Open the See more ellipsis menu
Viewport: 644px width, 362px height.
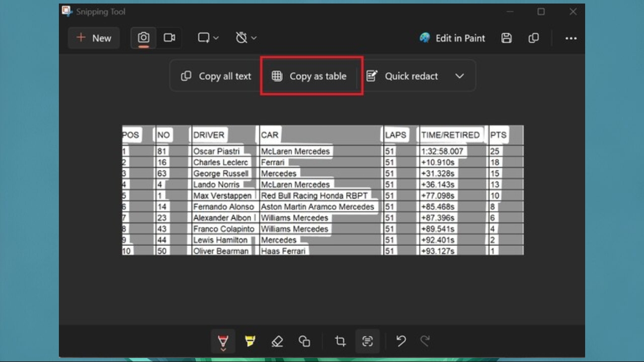571,38
